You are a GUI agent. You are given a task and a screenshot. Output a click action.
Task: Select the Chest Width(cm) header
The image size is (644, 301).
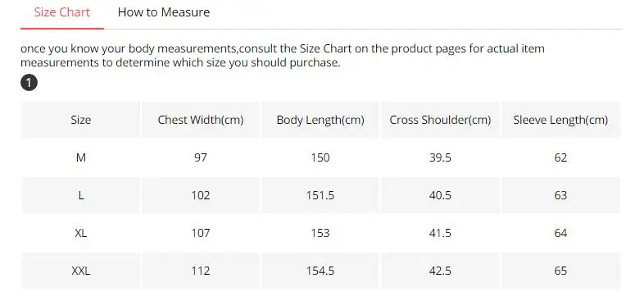201,120
